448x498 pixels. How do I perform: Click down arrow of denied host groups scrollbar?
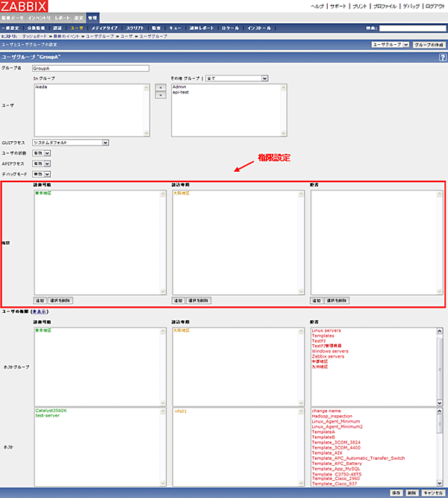pos(440,403)
